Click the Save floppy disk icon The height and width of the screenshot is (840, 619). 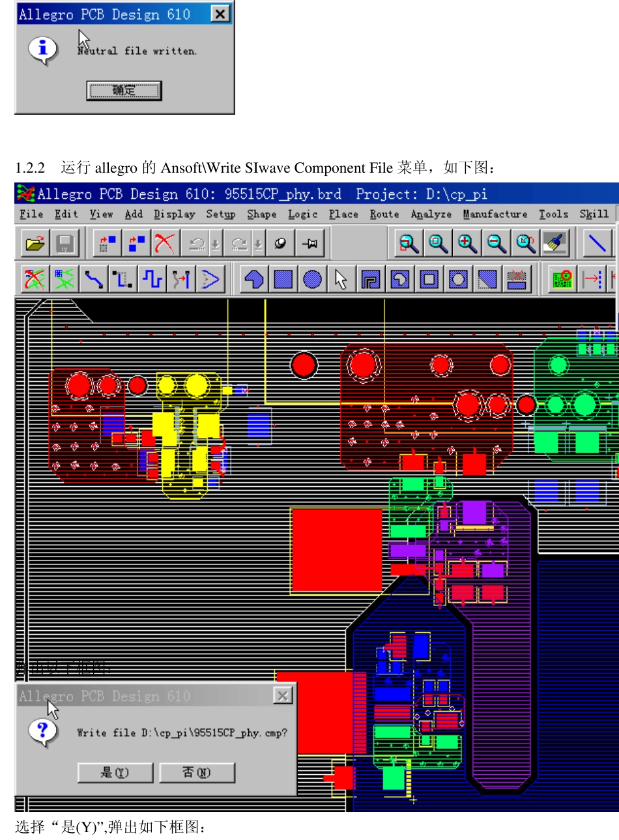[65, 244]
